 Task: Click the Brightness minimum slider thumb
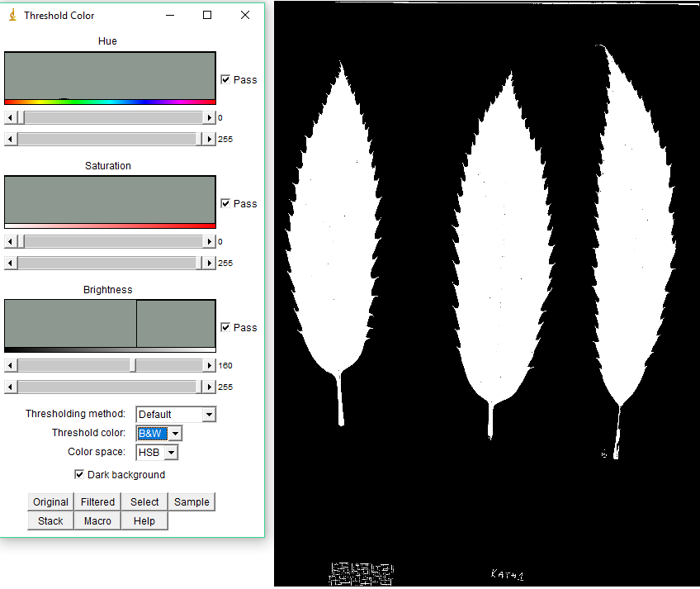(x=133, y=366)
